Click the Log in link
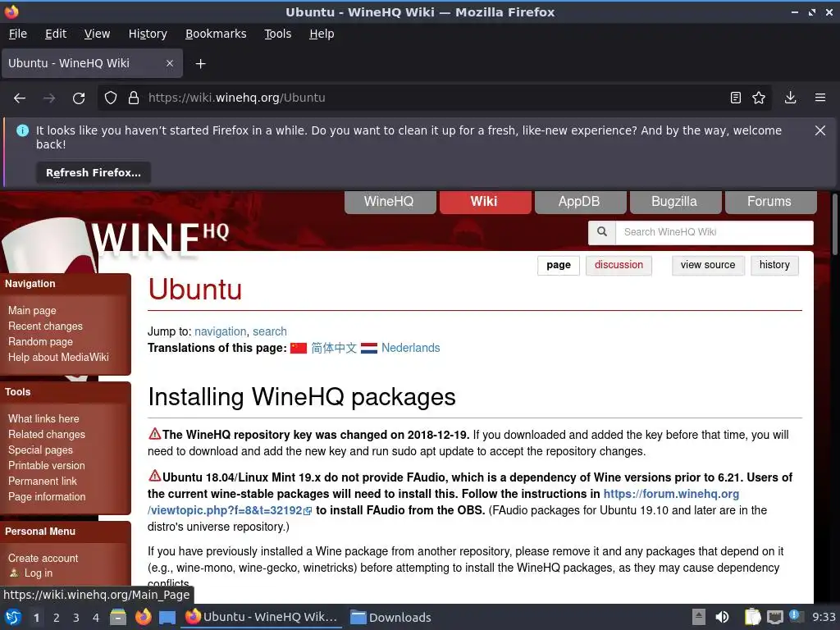Screen dimensions: 840x630 [38, 573]
